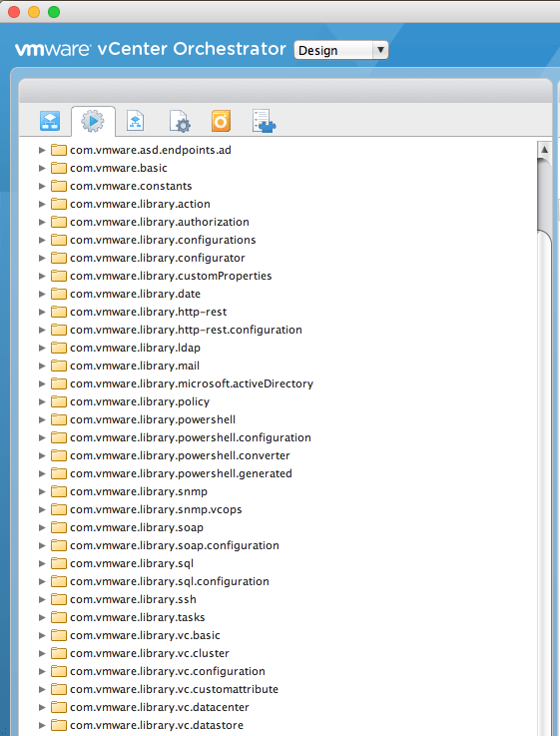Expand com.vmware.library.configurations arrow

pos(42,240)
